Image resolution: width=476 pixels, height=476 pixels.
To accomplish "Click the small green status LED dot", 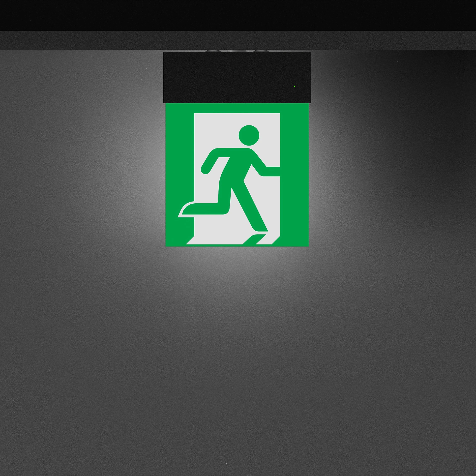I will (x=294, y=86).
